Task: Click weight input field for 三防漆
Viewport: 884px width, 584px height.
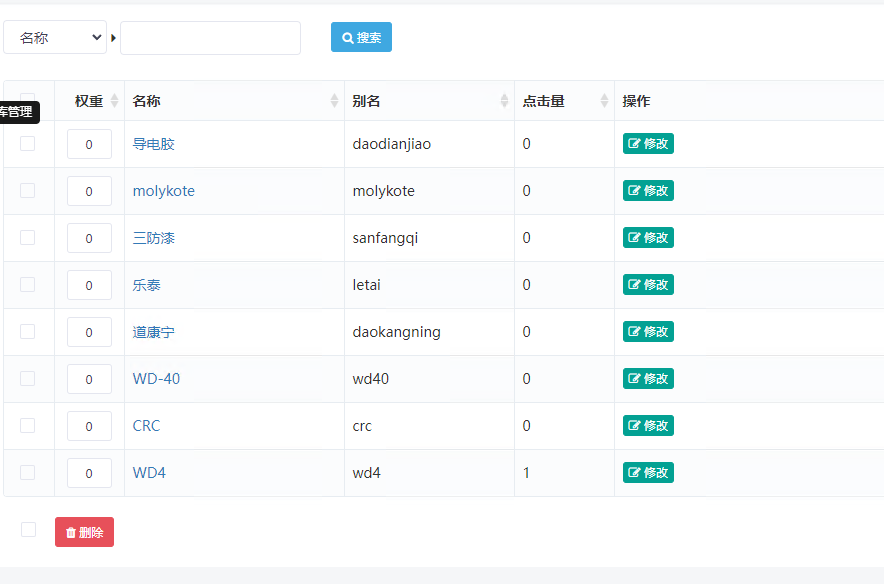Action: (89, 238)
